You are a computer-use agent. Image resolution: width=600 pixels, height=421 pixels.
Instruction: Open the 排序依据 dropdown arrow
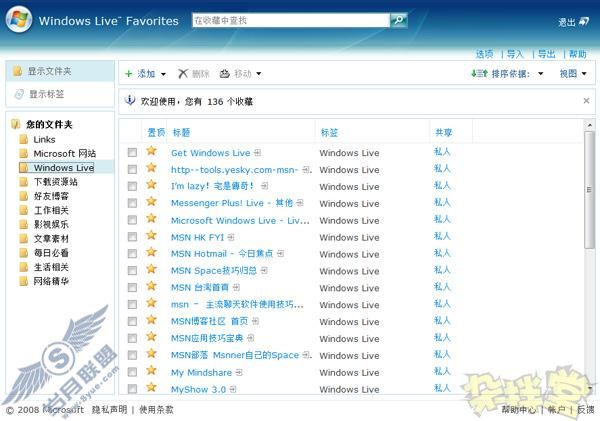(540, 73)
